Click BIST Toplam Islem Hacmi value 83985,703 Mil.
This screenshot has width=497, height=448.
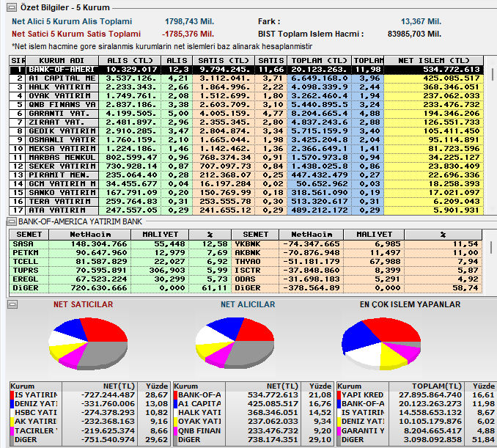pyautogui.click(x=414, y=34)
